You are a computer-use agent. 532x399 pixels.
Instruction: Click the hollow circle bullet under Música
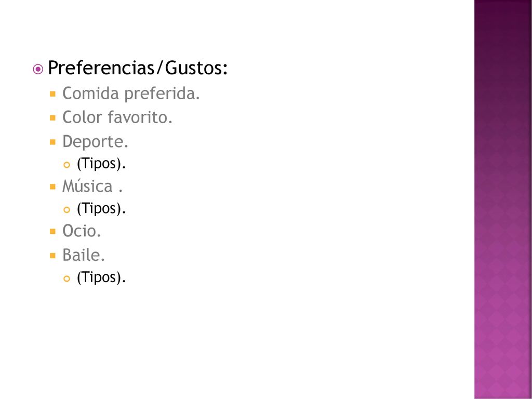(67, 210)
